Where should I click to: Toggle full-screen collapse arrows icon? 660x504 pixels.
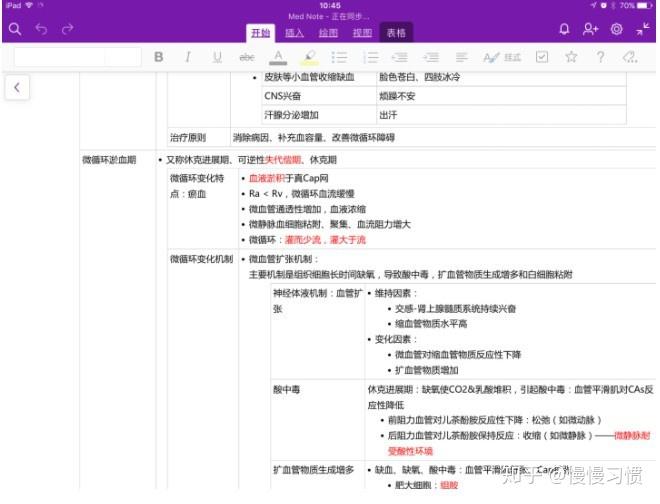pos(643,29)
